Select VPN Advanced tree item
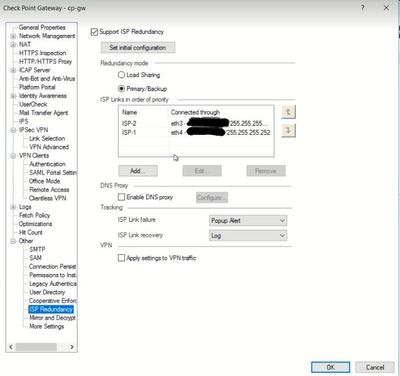The height and width of the screenshot is (376, 400). 49,147
